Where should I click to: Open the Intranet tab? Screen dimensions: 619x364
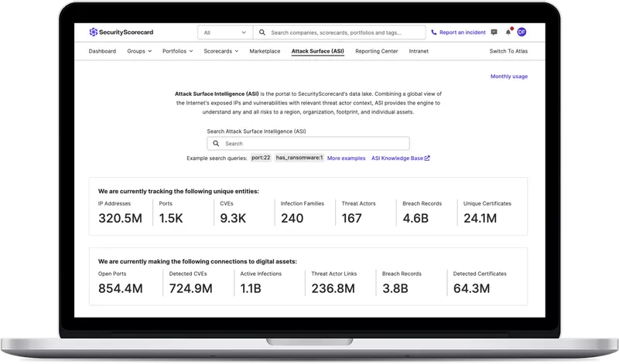click(x=419, y=51)
